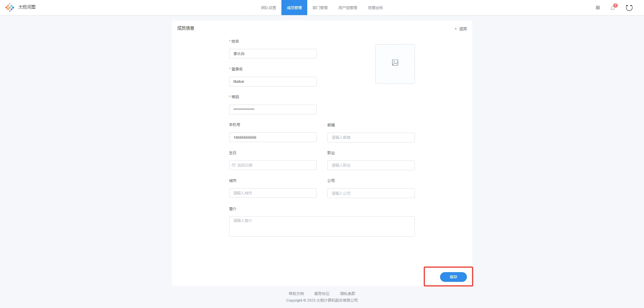
Task: Click the 太极河图 brand name text
Action: (x=27, y=7)
